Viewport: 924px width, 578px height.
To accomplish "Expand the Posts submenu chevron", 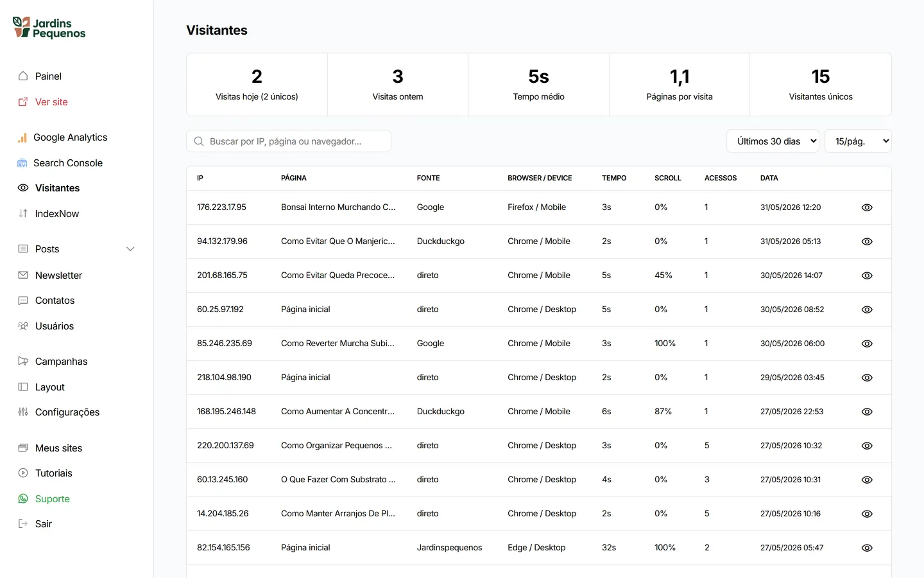I will pyautogui.click(x=130, y=249).
